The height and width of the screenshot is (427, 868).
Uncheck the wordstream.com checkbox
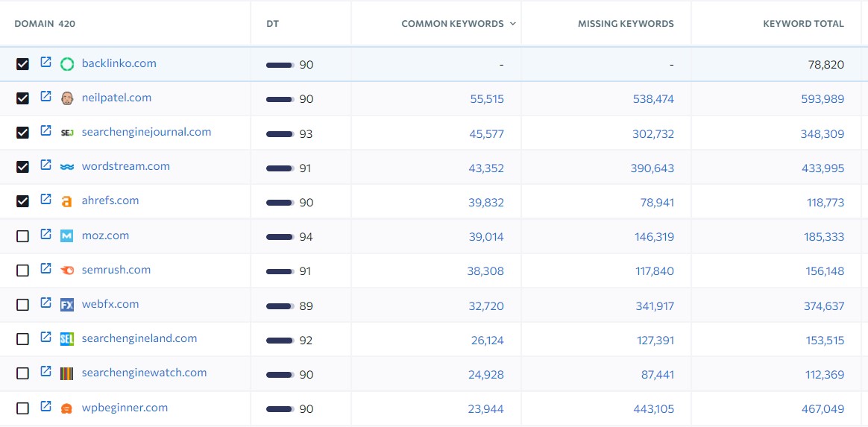coord(22,167)
